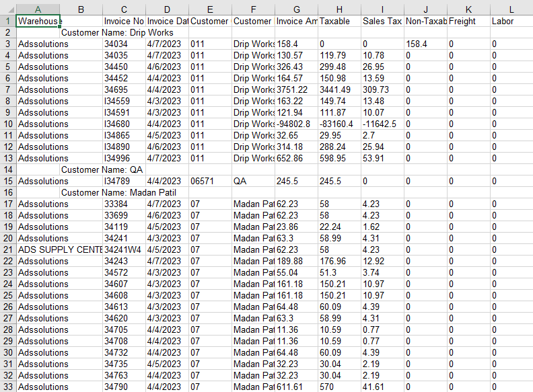This screenshot has width=533, height=392.
Task: Click 'ADS SUPPLY CENTE' warehouse cell
Action: [x=59, y=249]
